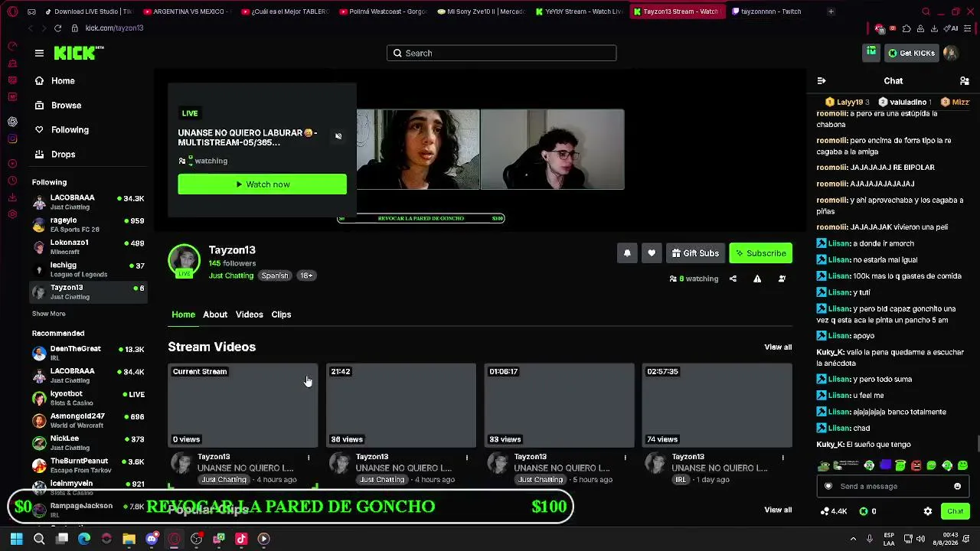This screenshot has height=551, width=980.
Task: Open LACOBRAAA in the Following list
Action: click(88, 202)
